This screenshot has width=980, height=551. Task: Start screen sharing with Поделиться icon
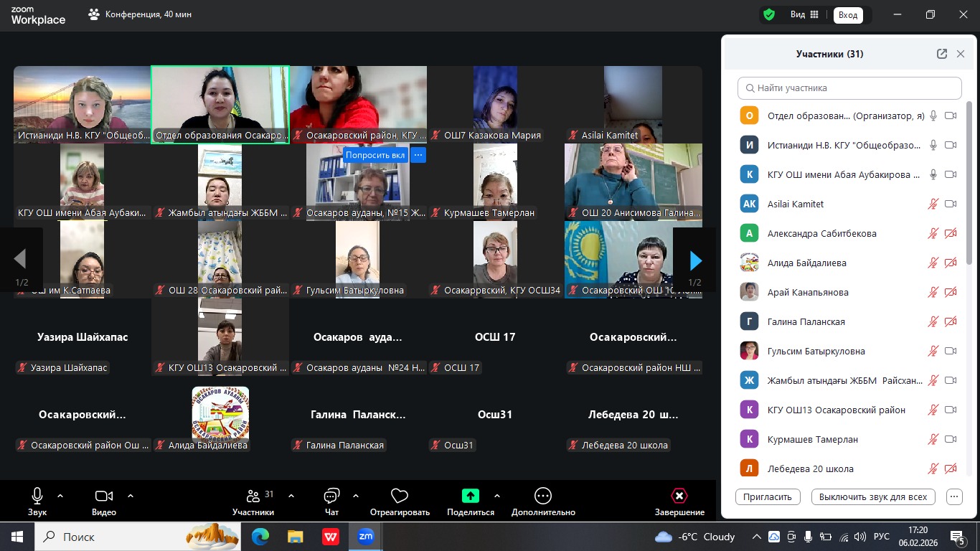(x=471, y=496)
